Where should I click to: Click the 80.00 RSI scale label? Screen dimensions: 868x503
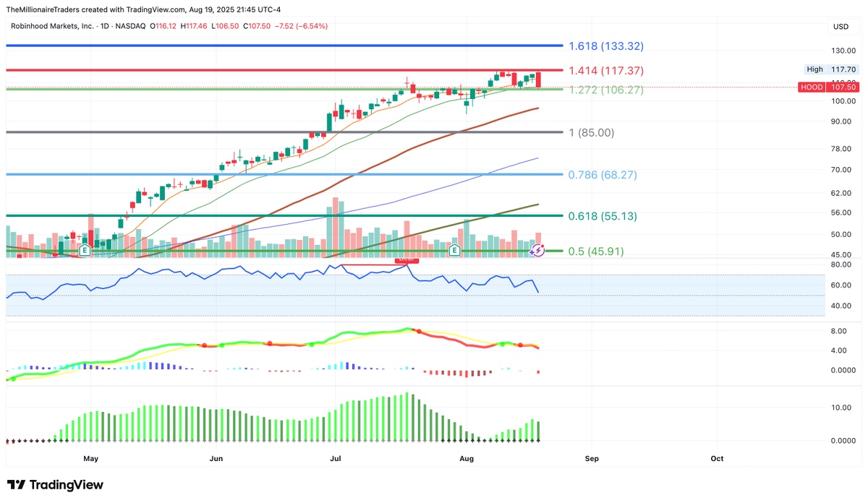click(x=843, y=265)
